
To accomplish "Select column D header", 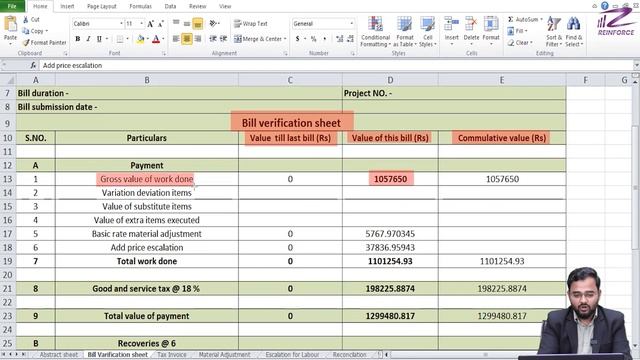I will [390, 80].
